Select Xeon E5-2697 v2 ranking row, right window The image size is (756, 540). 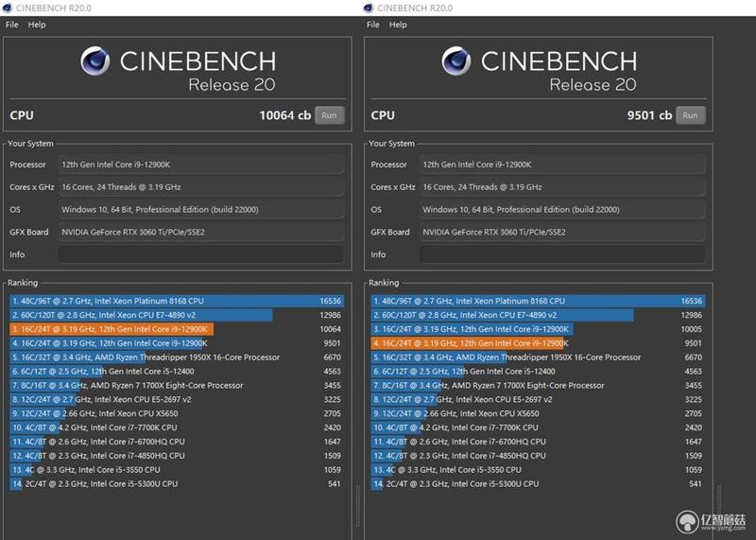[x=538, y=399]
